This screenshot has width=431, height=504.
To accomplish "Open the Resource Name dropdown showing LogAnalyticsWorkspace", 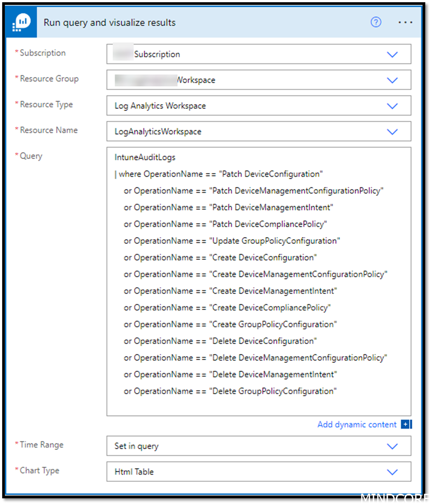I will [x=259, y=131].
